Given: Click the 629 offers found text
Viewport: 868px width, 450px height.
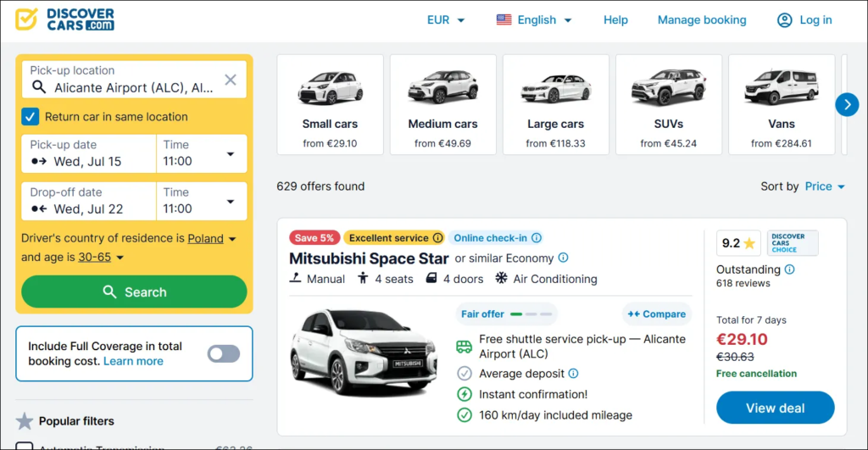Looking at the screenshot, I should [320, 186].
